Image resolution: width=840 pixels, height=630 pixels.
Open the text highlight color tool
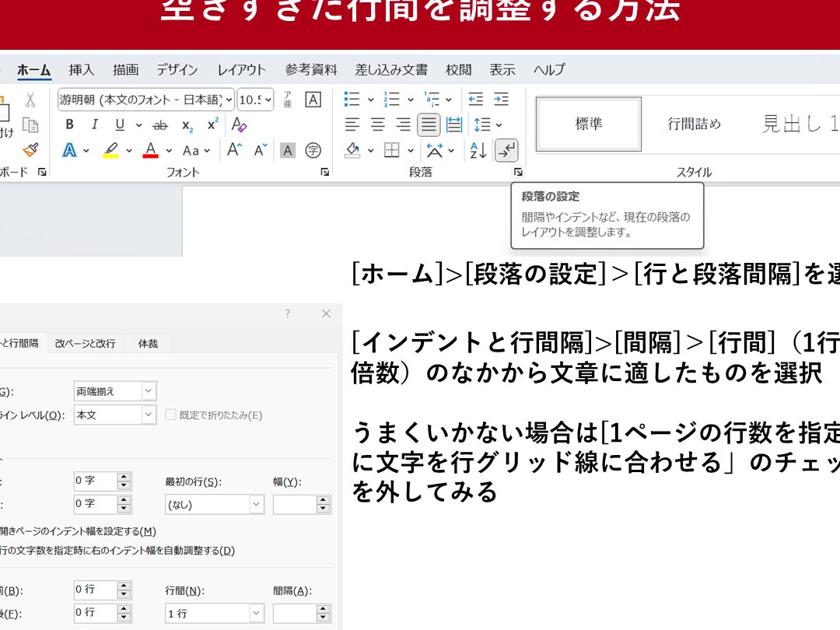[x=110, y=149]
